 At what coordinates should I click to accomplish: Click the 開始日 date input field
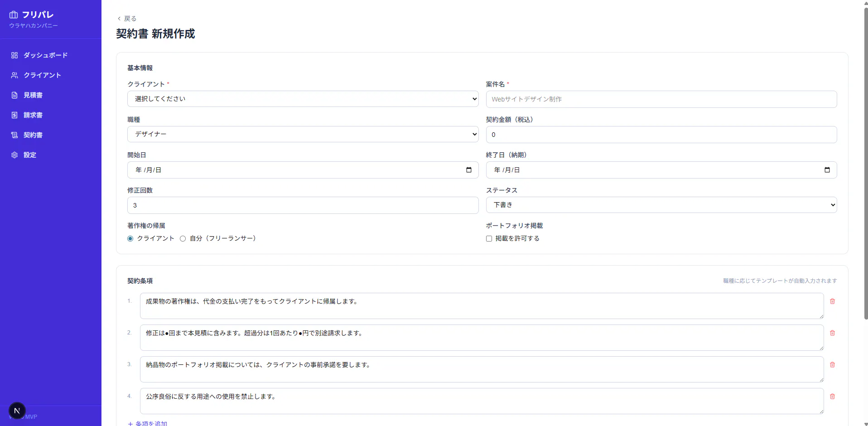303,170
